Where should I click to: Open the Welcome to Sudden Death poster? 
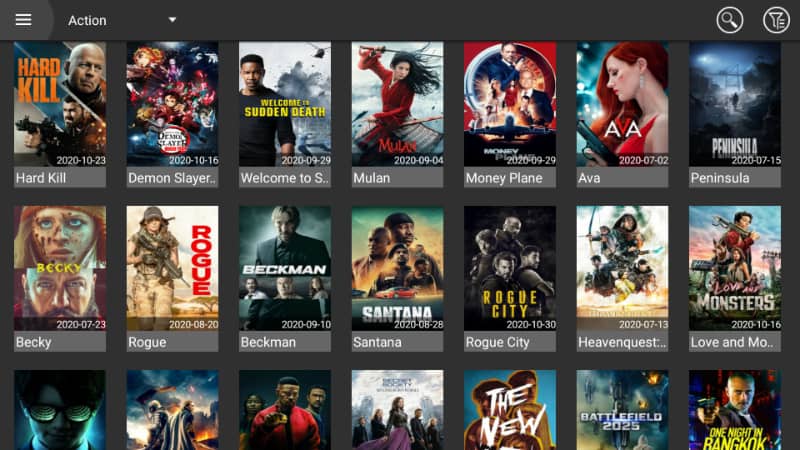(x=285, y=104)
